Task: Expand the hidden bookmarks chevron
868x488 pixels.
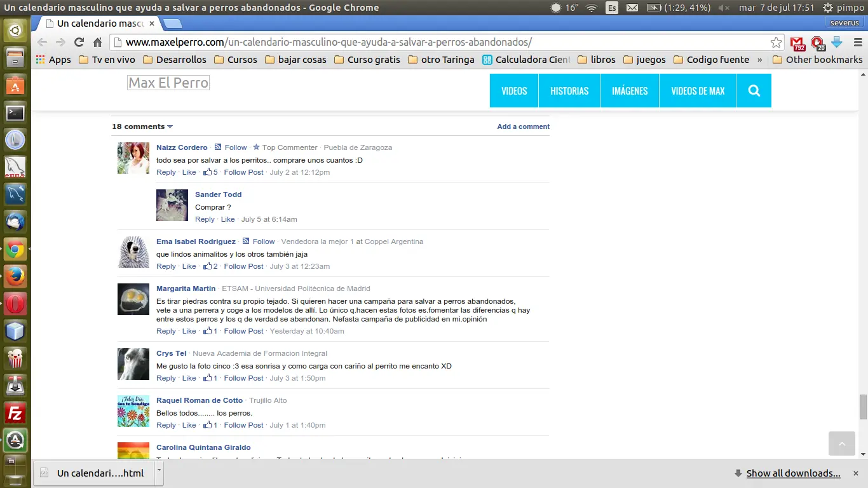Action: click(x=759, y=60)
